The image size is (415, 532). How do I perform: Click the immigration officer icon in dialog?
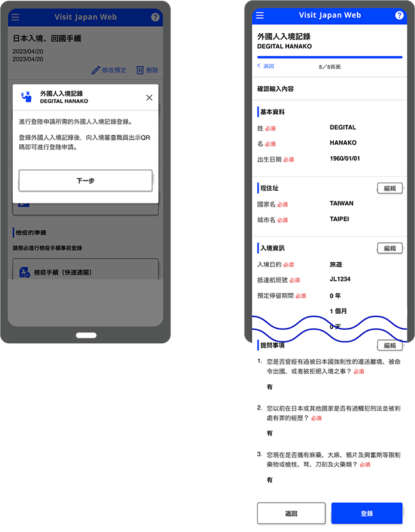click(x=26, y=97)
